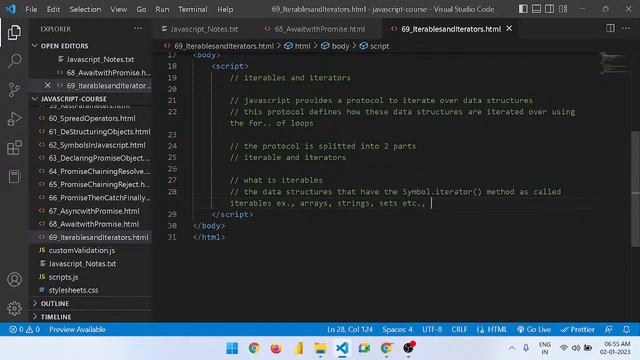Open the script breadcrumb dropdown

tap(374, 46)
